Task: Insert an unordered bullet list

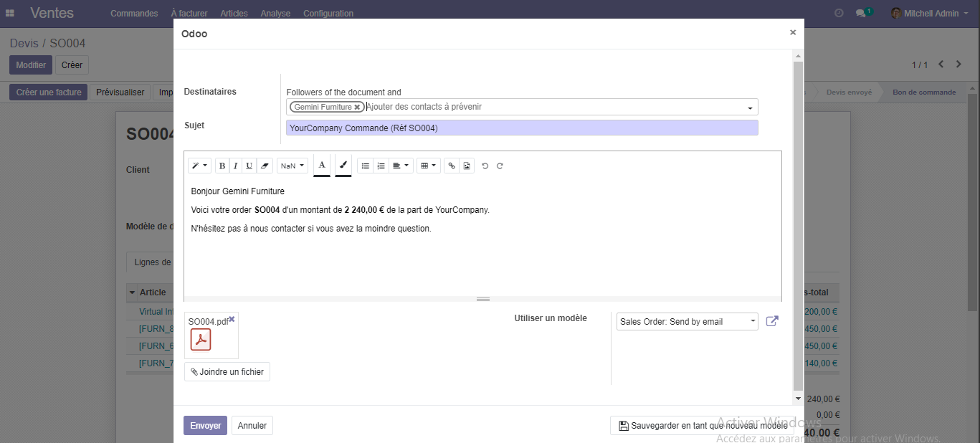Action: tap(366, 166)
